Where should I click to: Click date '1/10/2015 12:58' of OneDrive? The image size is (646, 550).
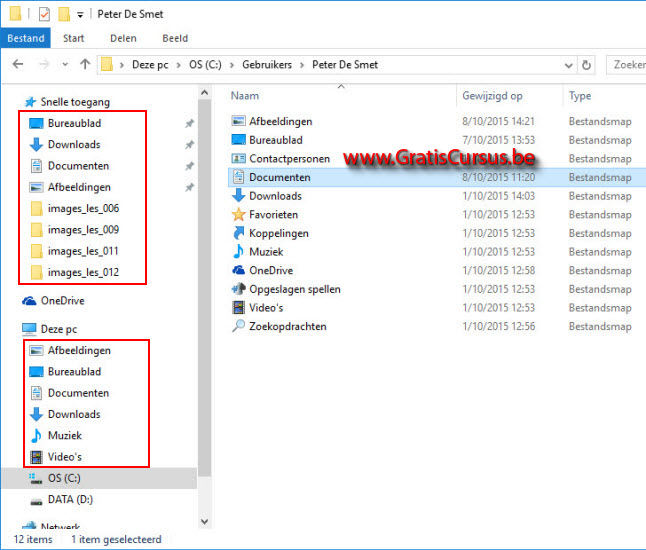click(498, 270)
